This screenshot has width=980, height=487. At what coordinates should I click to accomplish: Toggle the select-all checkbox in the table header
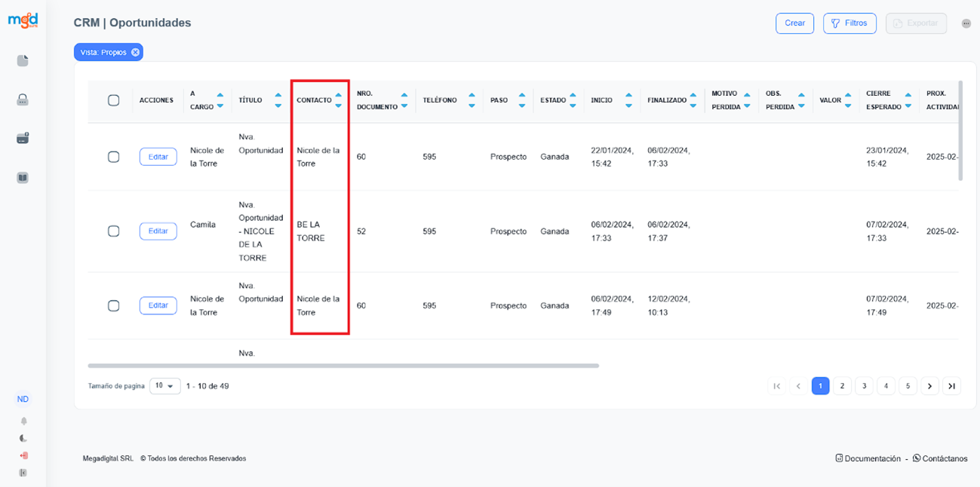114,100
